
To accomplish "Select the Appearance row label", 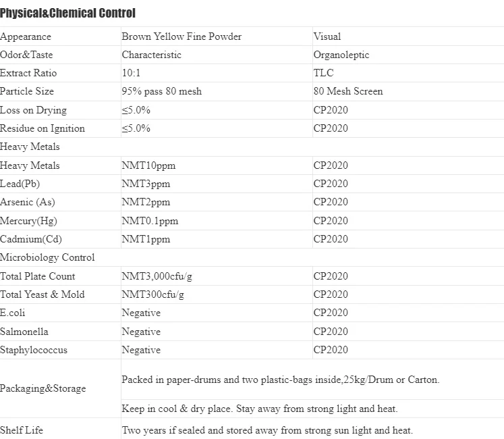I will (x=26, y=36).
